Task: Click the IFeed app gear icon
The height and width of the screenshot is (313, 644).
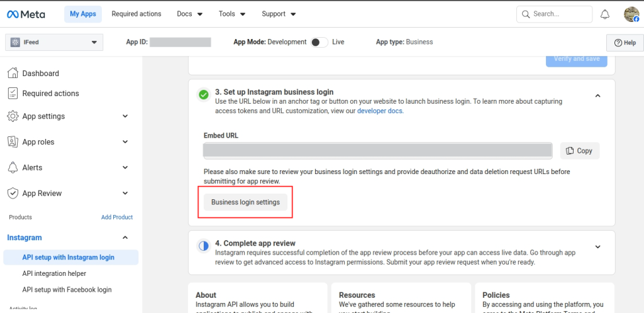Action: (15, 42)
